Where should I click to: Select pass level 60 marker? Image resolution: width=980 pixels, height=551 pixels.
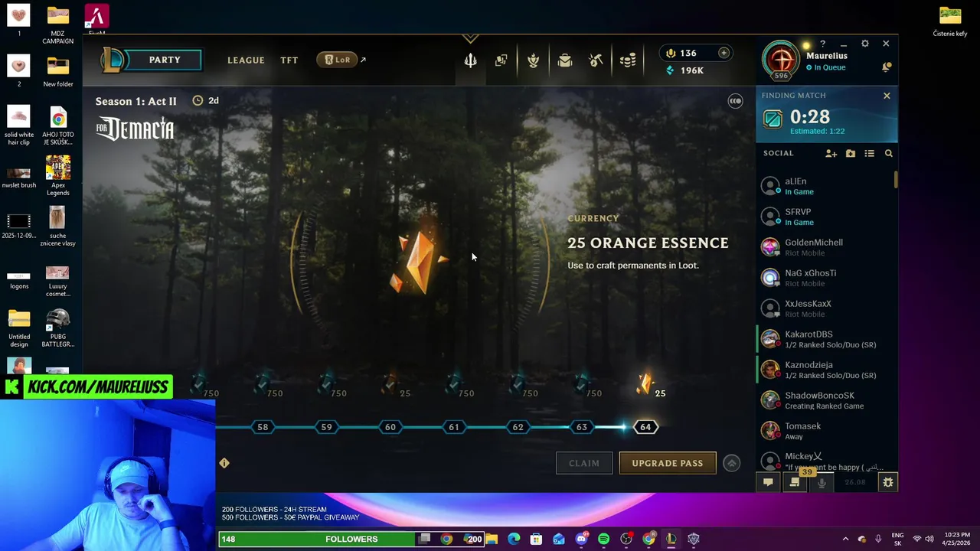pyautogui.click(x=390, y=427)
